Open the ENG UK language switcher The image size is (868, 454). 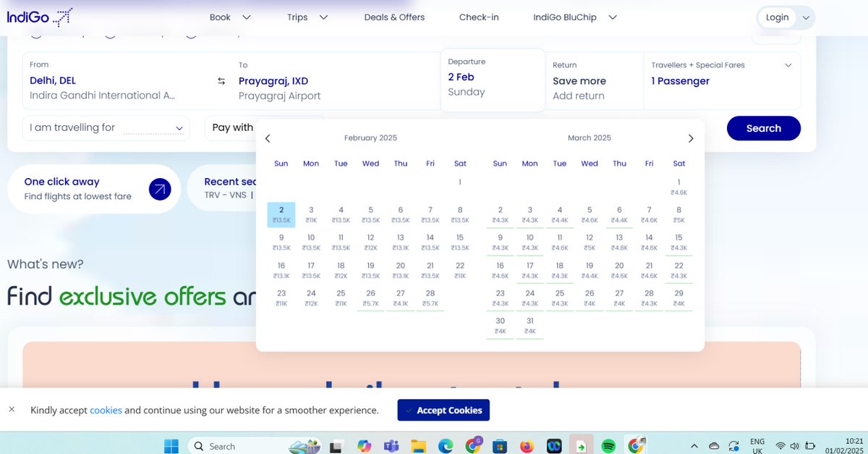[x=757, y=446]
